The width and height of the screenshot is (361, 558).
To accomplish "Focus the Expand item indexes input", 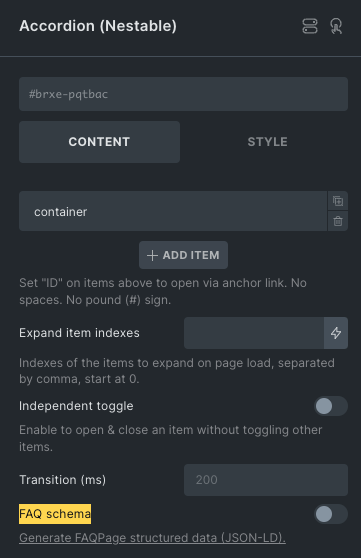I will tap(254, 333).
